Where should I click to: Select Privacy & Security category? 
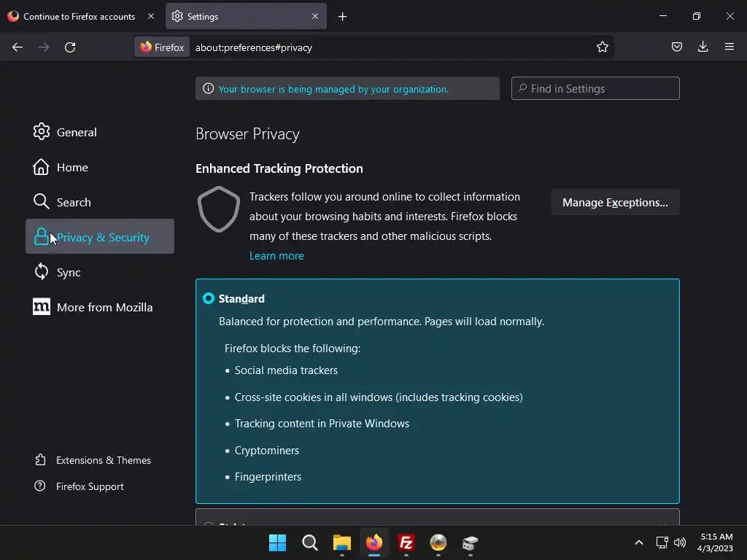(x=99, y=237)
